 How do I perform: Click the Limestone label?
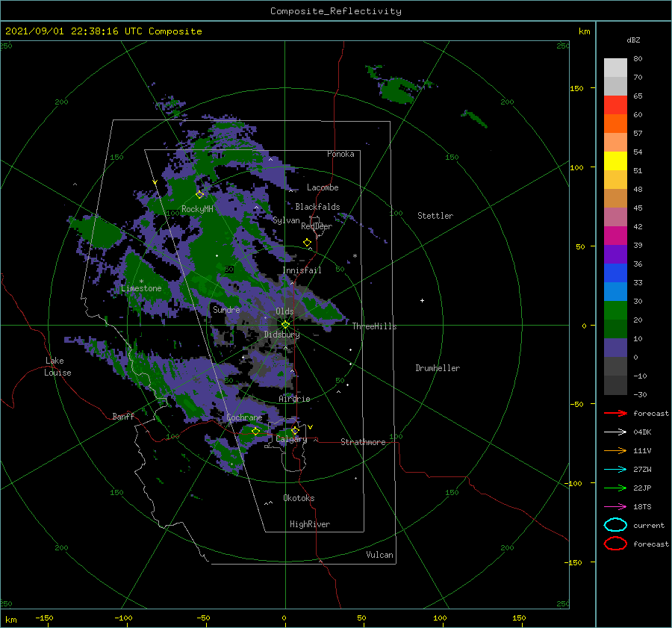[x=141, y=288]
